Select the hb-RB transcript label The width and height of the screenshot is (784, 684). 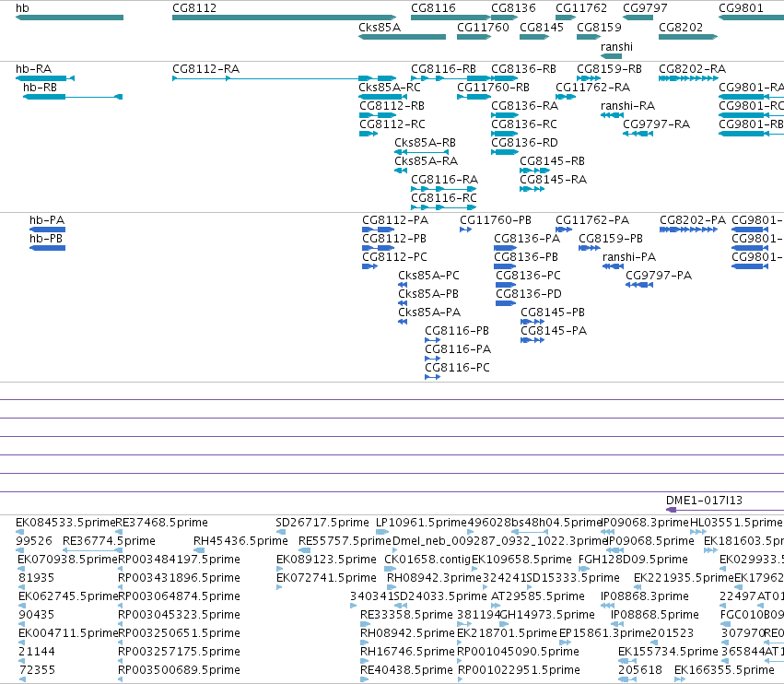(x=40, y=87)
